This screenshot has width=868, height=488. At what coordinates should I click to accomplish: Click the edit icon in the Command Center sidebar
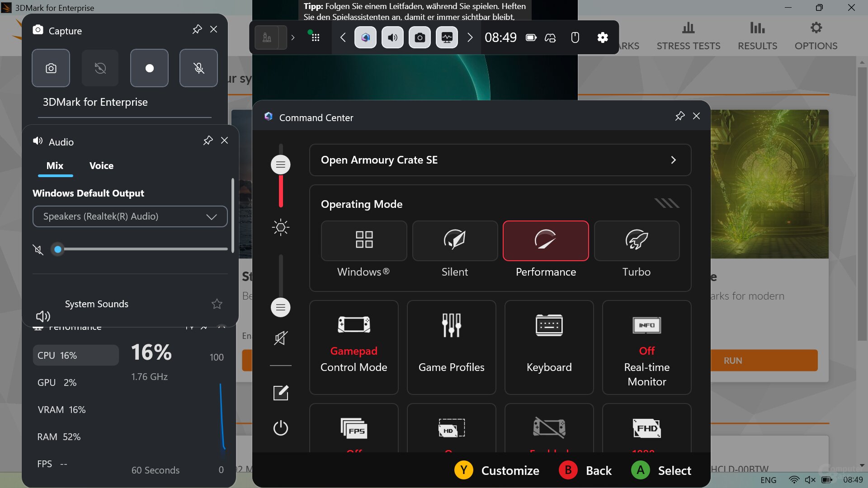click(280, 393)
